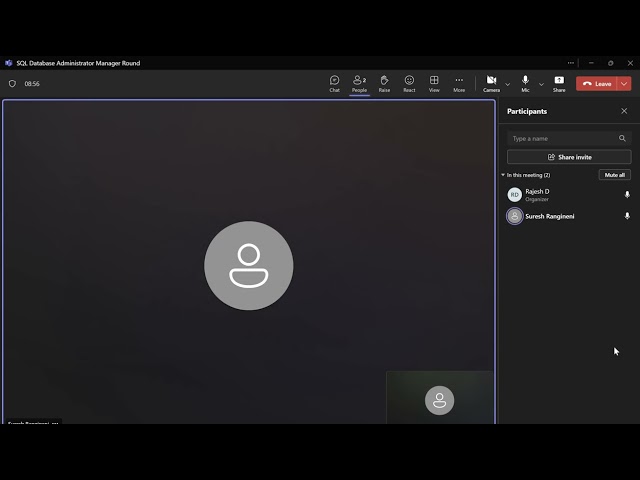640x480 pixels.
Task: Click the shield icon beside meeting timer
Action: point(12,84)
